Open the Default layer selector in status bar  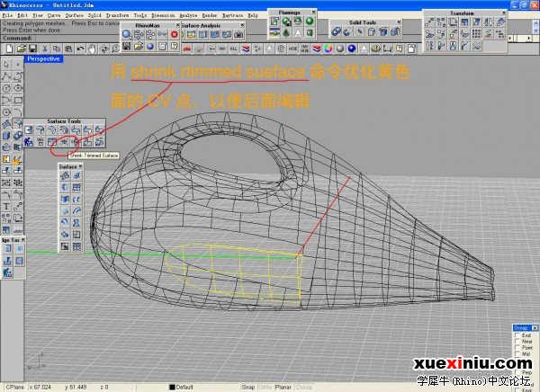182,388
